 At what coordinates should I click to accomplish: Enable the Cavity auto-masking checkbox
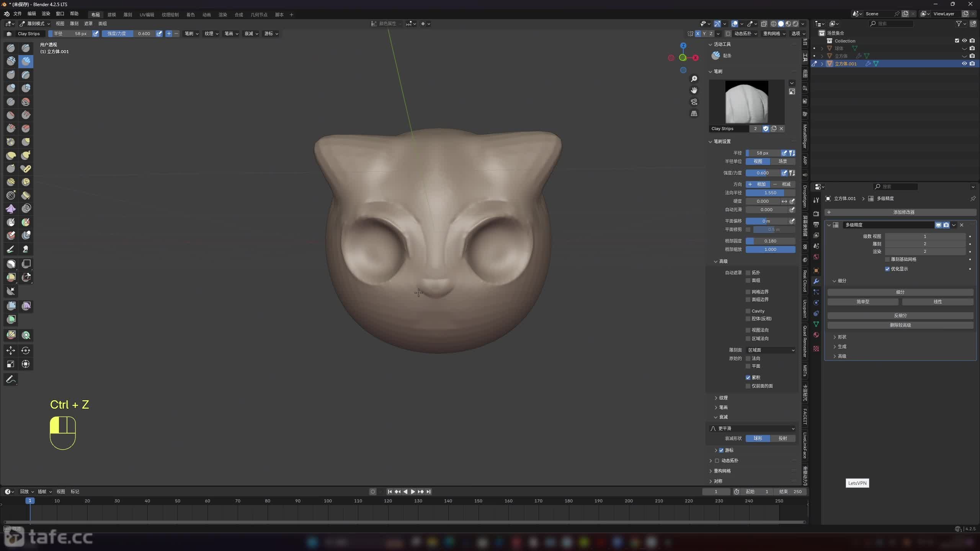[748, 311]
